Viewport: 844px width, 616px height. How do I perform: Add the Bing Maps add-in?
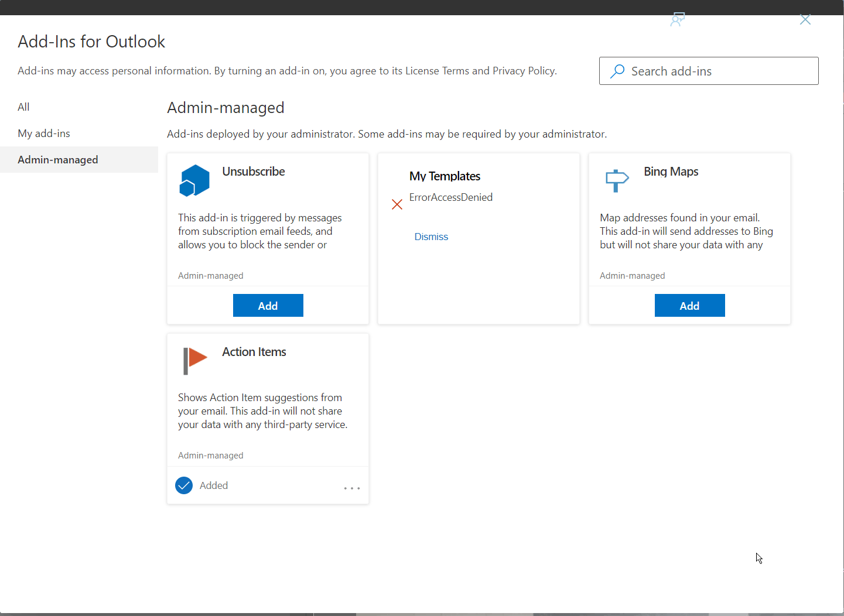(x=690, y=306)
